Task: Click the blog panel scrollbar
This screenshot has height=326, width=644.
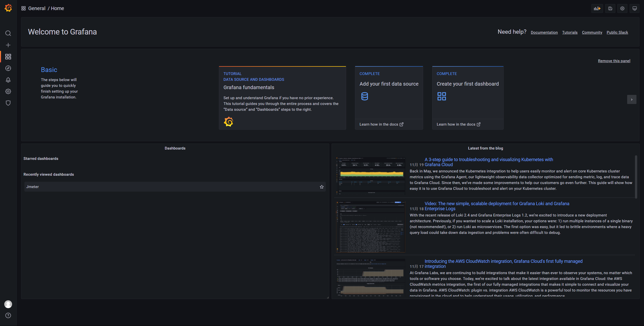Action: [x=636, y=177]
